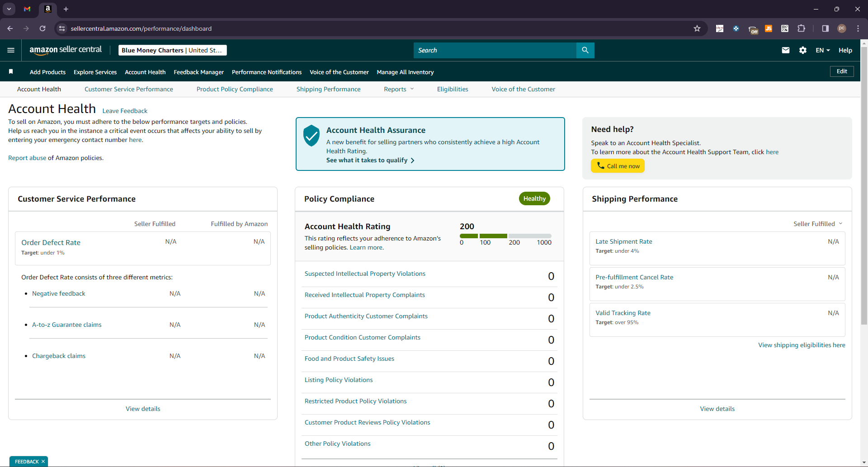This screenshot has height=467, width=868.
Task: Click the extension icon showing 'Off' badge
Action: (753, 29)
